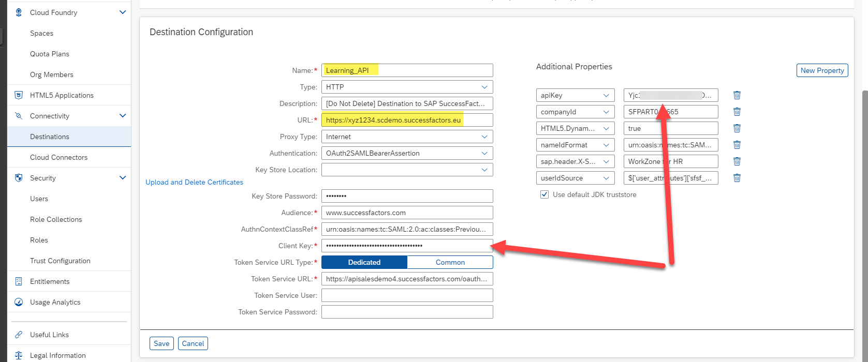This screenshot has height=362, width=868.
Task: Open the Authentication dropdown
Action: [484, 153]
